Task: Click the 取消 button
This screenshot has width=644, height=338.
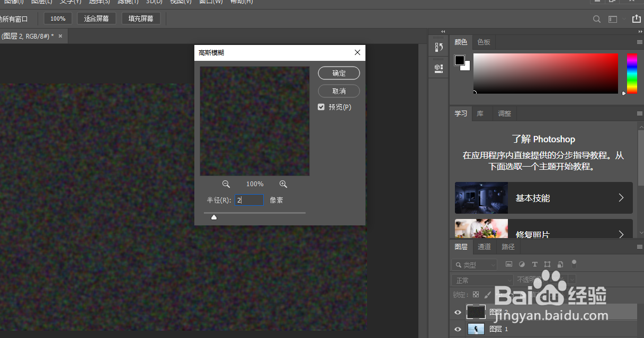Action: point(339,91)
